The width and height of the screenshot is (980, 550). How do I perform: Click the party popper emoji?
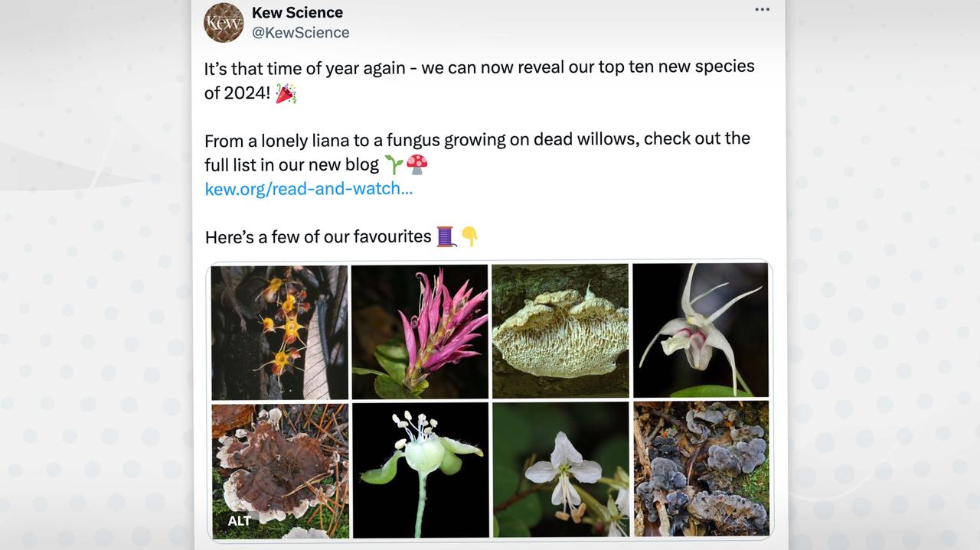[x=286, y=93]
